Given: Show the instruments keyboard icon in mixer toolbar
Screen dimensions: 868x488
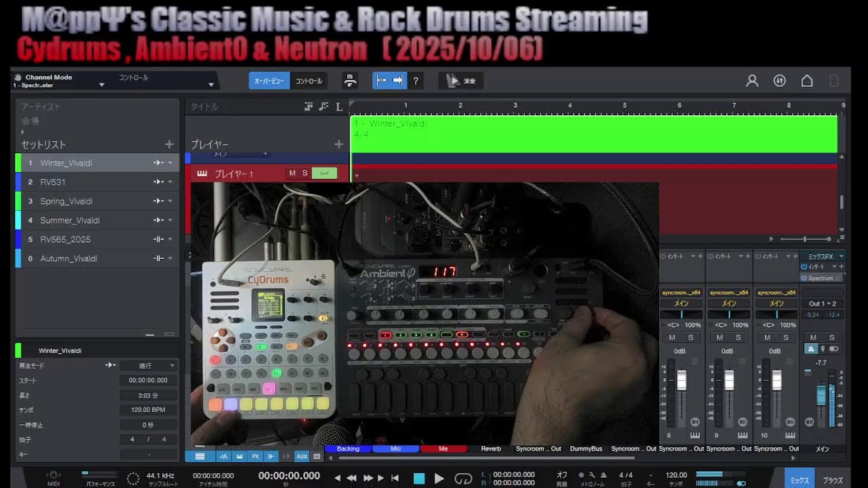Looking at the screenshot, I should (x=240, y=456).
